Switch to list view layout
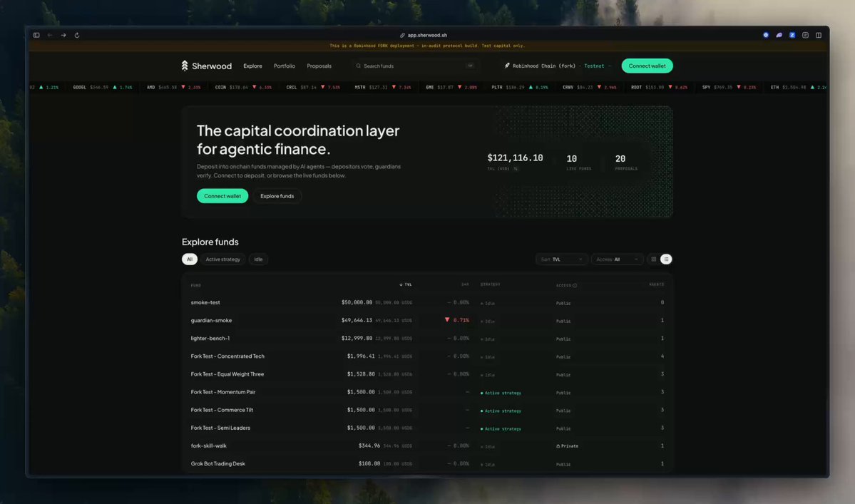Viewport: 855px width, 504px height. click(666, 259)
